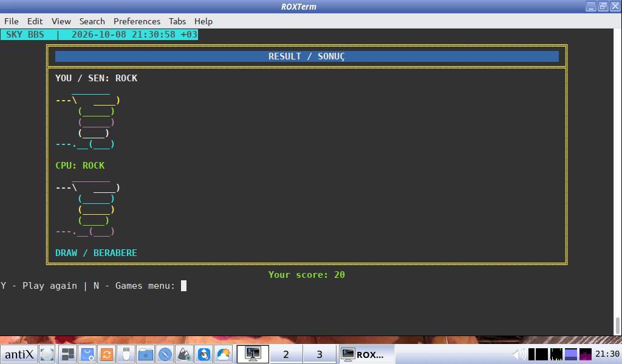Switch to workspace 3
Image resolution: width=622 pixels, height=364 pixels.
point(320,354)
